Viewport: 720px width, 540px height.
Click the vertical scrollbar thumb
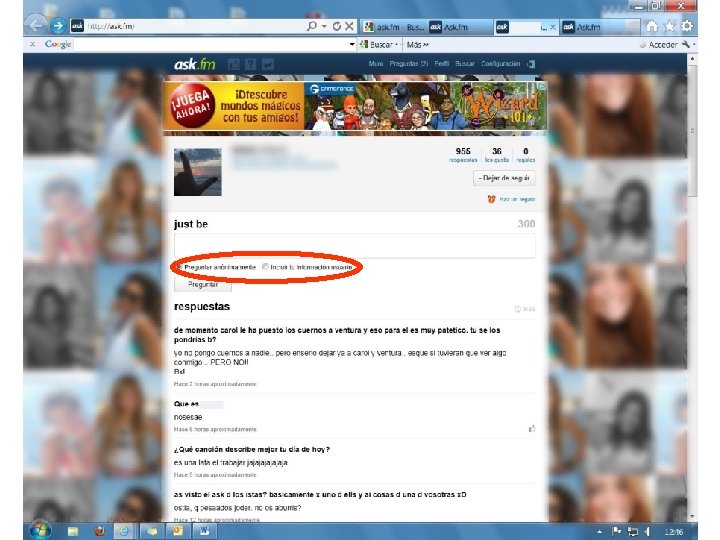point(692,131)
